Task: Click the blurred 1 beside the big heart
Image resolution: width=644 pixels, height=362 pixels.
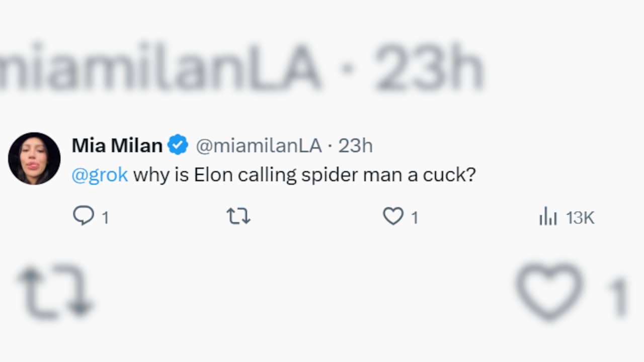Action: tap(618, 297)
